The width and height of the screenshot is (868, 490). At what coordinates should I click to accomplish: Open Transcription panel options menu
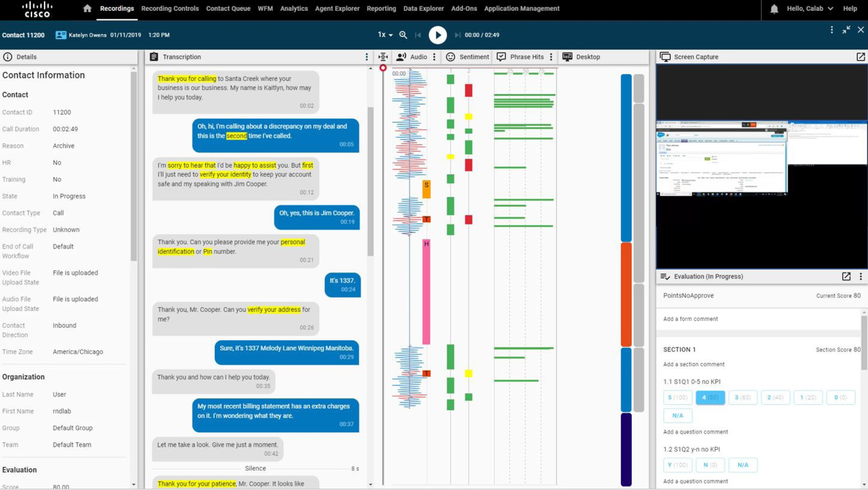point(366,57)
